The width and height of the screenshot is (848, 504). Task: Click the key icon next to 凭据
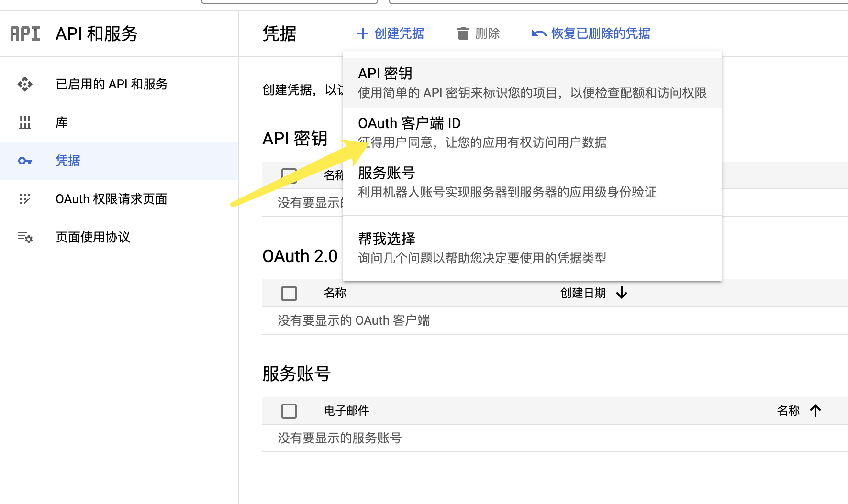pos(25,161)
